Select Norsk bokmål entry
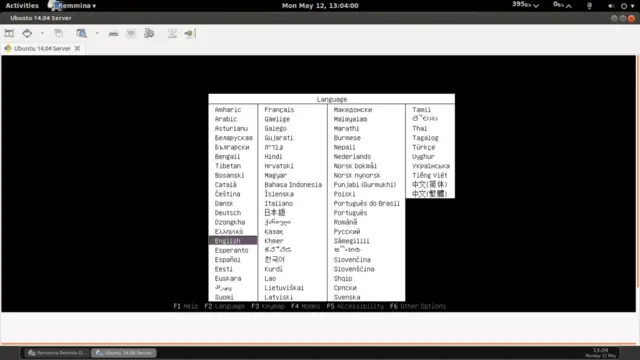640x360 pixels. [x=355, y=166]
